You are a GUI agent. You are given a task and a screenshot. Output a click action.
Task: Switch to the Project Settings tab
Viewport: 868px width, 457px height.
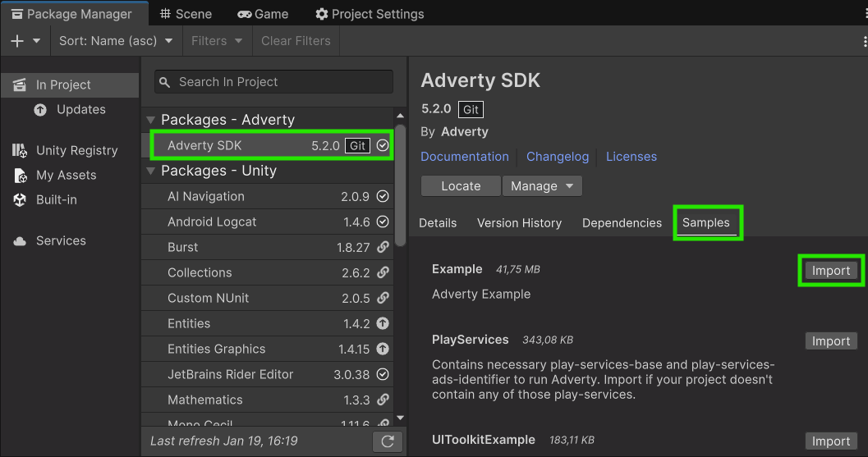click(370, 14)
